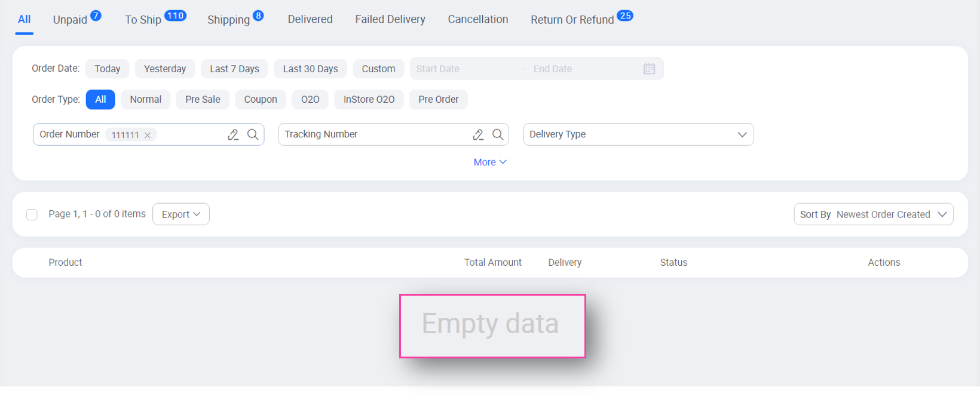Enable the Pre Sale order type filter

[203, 99]
